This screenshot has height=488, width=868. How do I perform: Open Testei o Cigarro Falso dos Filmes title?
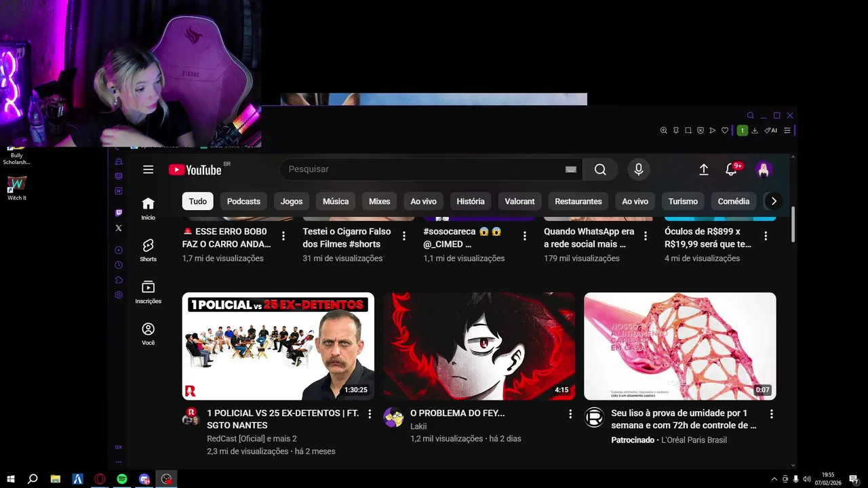[x=347, y=237]
